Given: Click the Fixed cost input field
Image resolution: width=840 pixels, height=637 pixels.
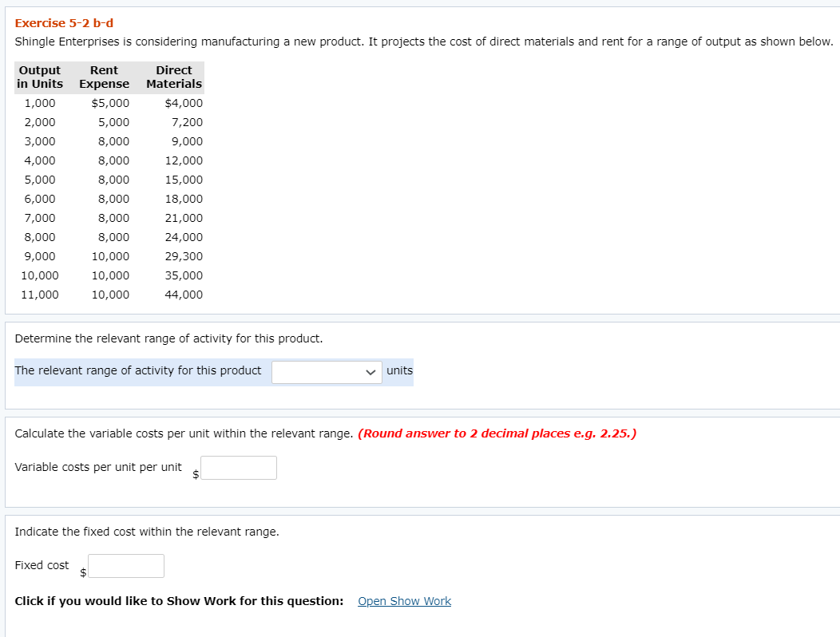Looking at the screenshot, I should pyautogui.click(x=126, y=566).
